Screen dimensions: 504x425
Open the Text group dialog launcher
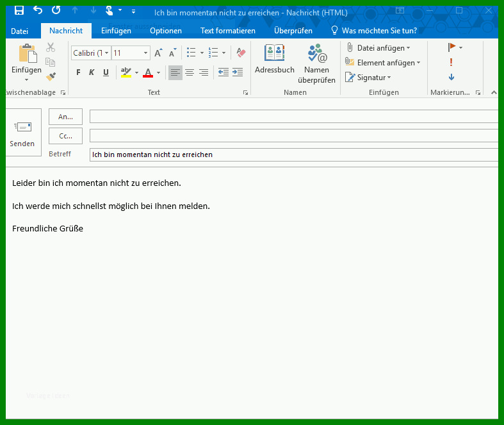pyautogui.click(x=245, y=93)
